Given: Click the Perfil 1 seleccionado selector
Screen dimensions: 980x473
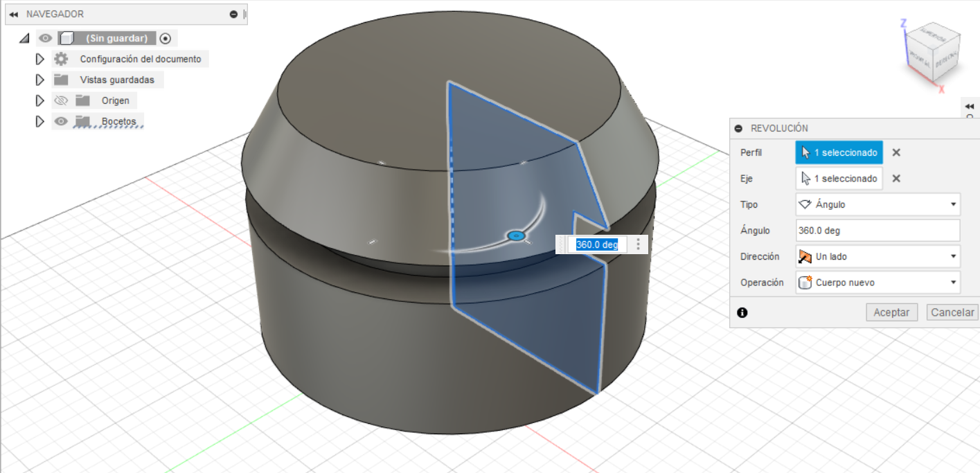Looking at the screenshot, I should click(839, 152).
